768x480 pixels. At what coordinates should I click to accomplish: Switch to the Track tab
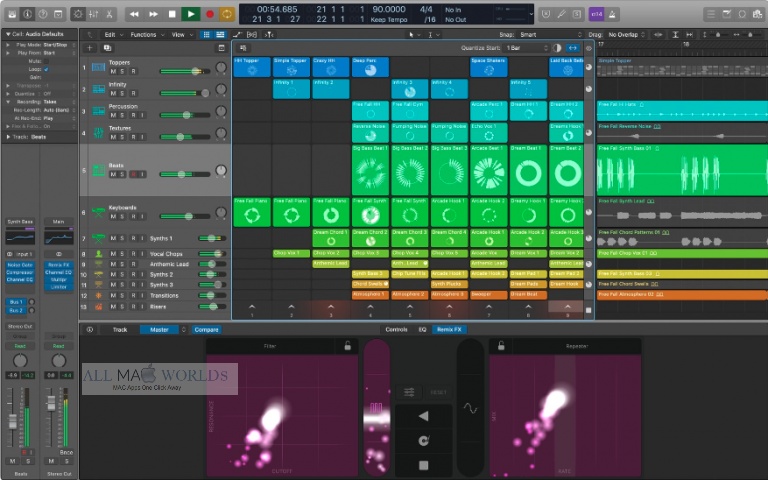[120, 330]
